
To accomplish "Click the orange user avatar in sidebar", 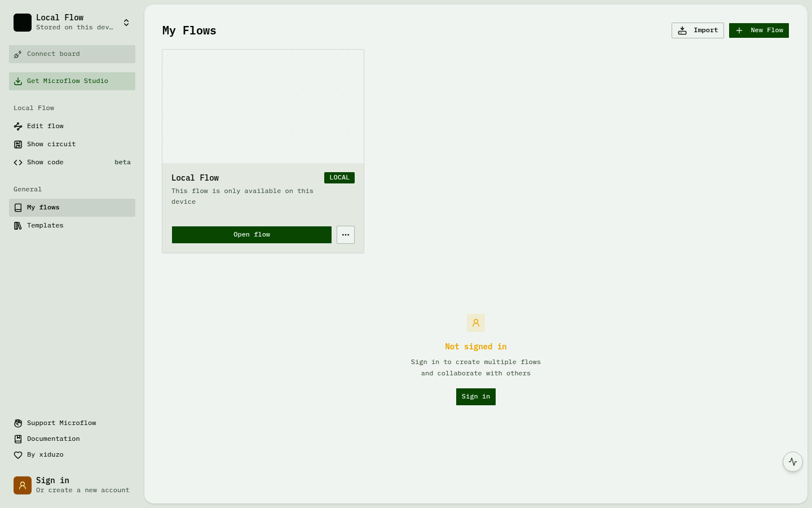I will point(23,485).
